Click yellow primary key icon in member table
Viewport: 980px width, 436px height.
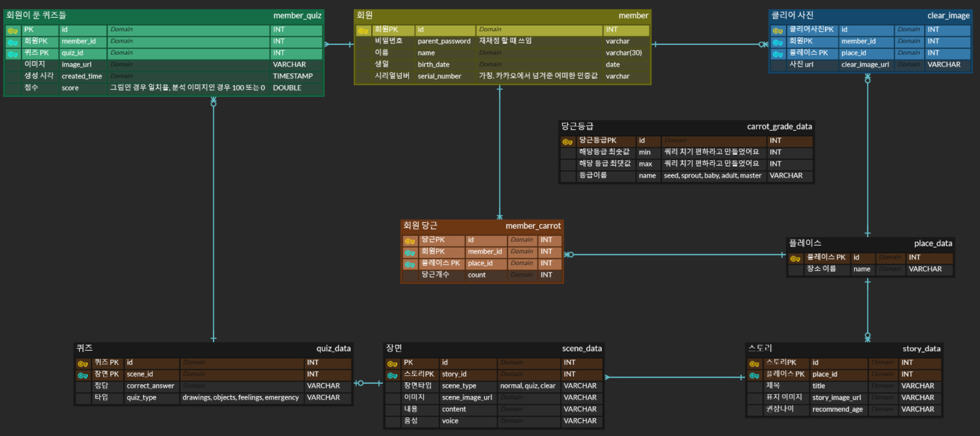362,31
